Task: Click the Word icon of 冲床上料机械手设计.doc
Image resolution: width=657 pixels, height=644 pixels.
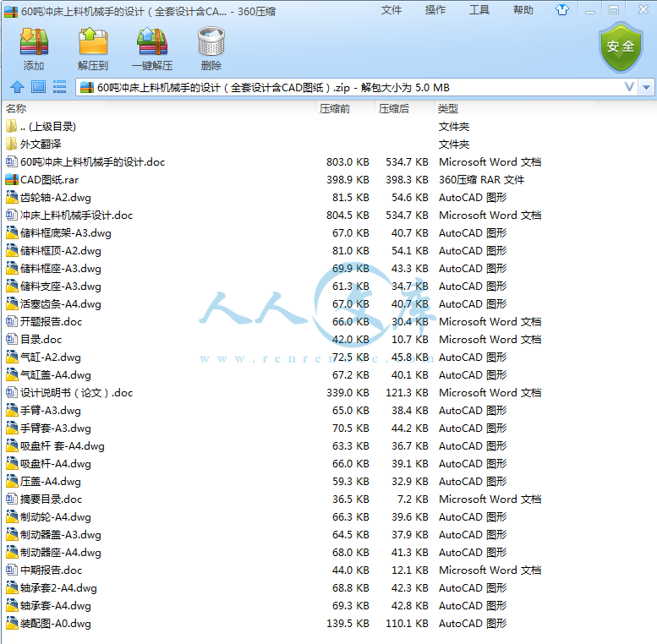Action: pyautogui.click(x=11, y=216)
